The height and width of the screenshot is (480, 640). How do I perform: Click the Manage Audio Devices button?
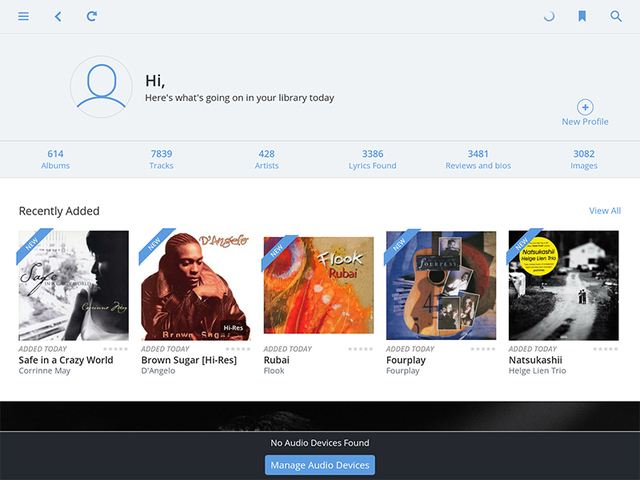coord(320,465)
